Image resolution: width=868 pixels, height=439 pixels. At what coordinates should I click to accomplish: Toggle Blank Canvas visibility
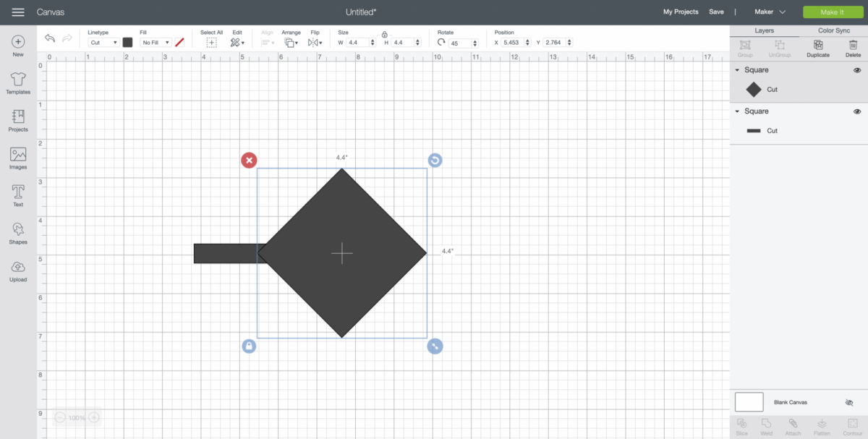click(849, 402)
